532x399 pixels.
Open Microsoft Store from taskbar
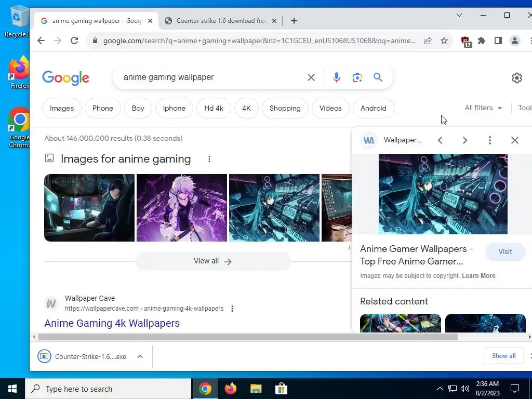281,389
